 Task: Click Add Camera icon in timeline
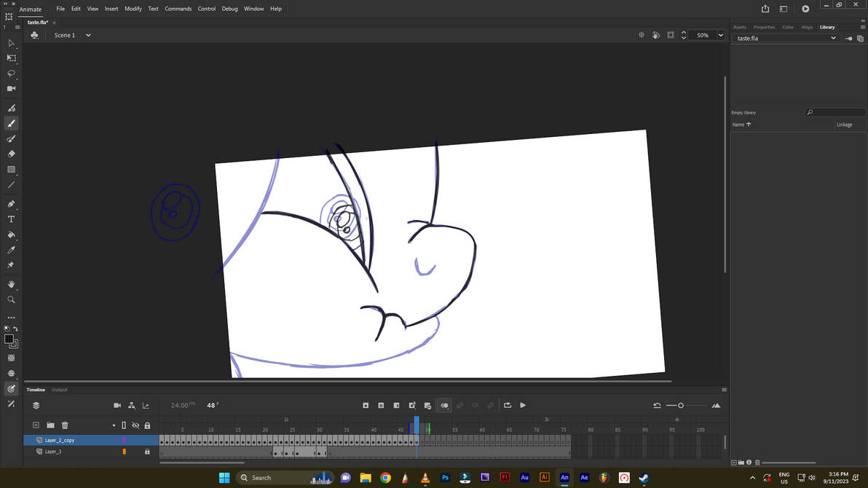[x=117, y=406]
